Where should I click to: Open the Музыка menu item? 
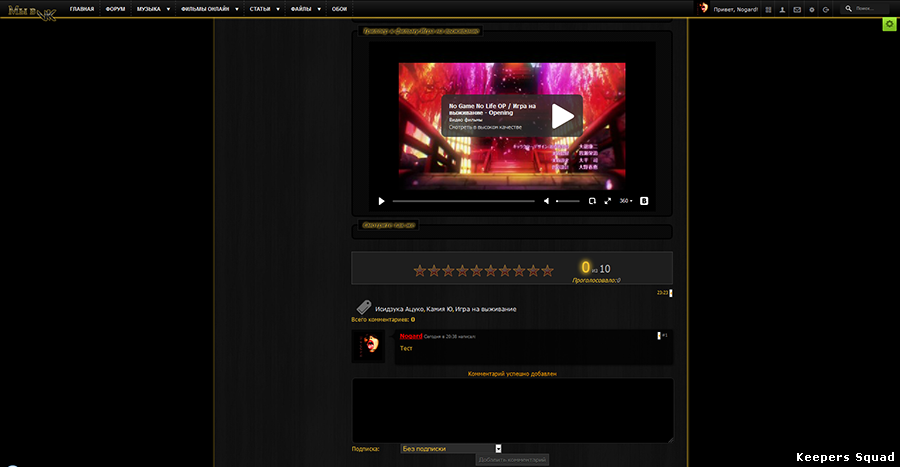pyautogui.click(x=149, y=9)
